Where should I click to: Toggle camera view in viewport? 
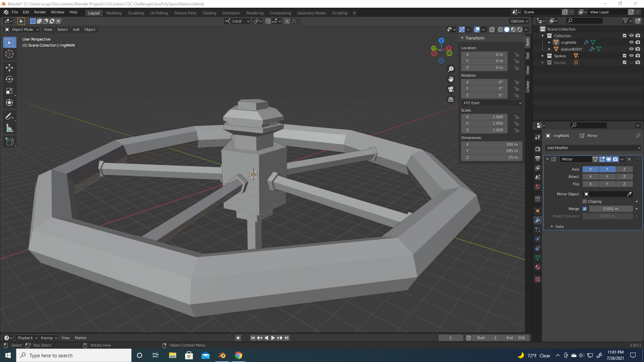[x=451, y=89]
